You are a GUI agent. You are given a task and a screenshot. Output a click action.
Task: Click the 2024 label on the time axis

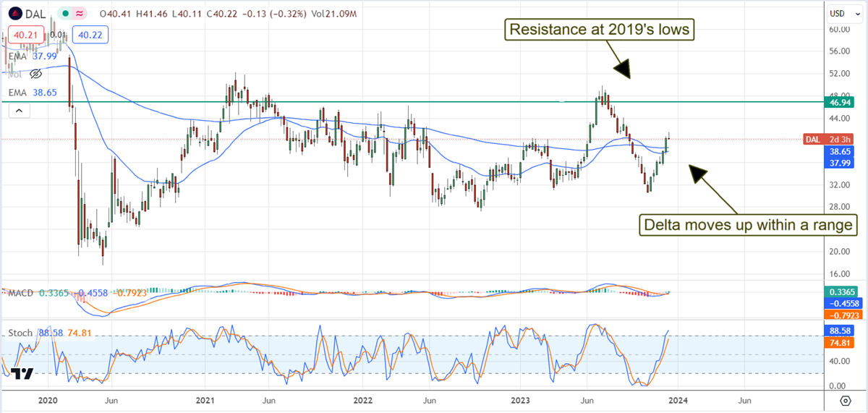click(x=678, y=400)
